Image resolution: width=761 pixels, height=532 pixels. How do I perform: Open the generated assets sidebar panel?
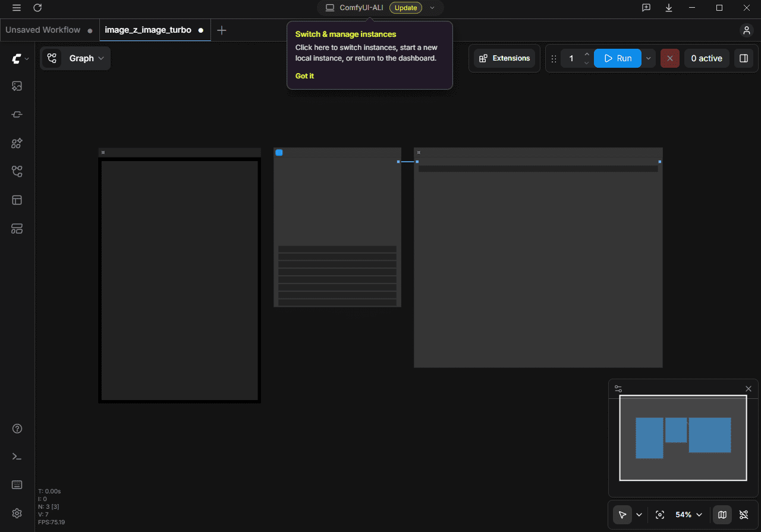(17, 86)
